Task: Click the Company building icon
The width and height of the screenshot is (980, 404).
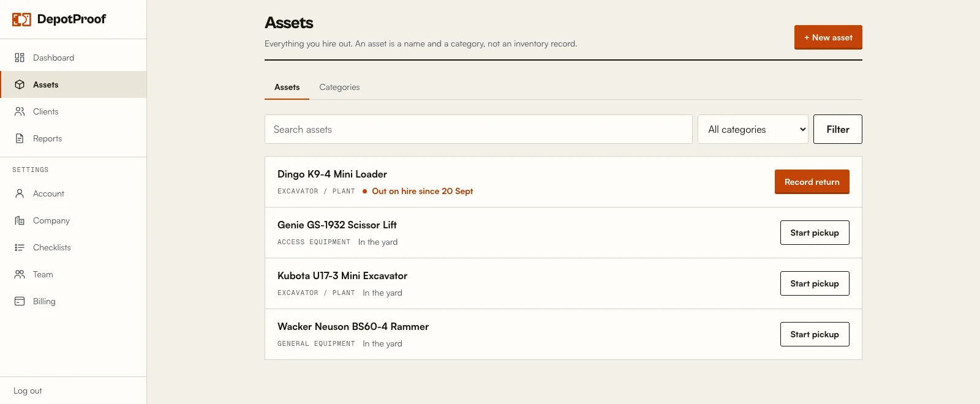Action: (20, 220)
